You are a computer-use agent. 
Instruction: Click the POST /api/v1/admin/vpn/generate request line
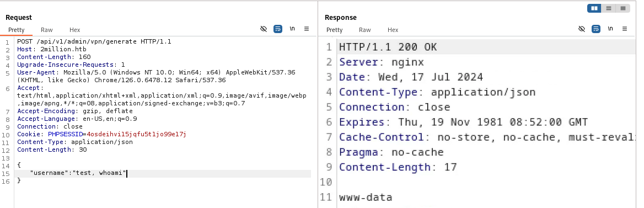pos(94,41)
